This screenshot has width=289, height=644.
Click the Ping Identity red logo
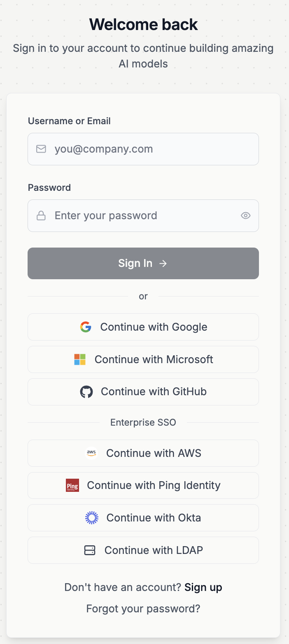72,485
